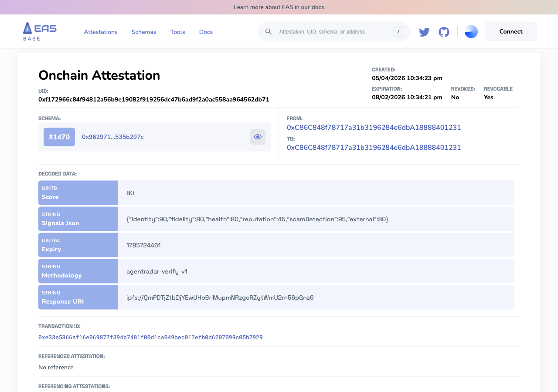The width and height of the screenshot is (558, 392).
Task: Click the blue gradient avatar circle
Action: [x=471, y=32]
